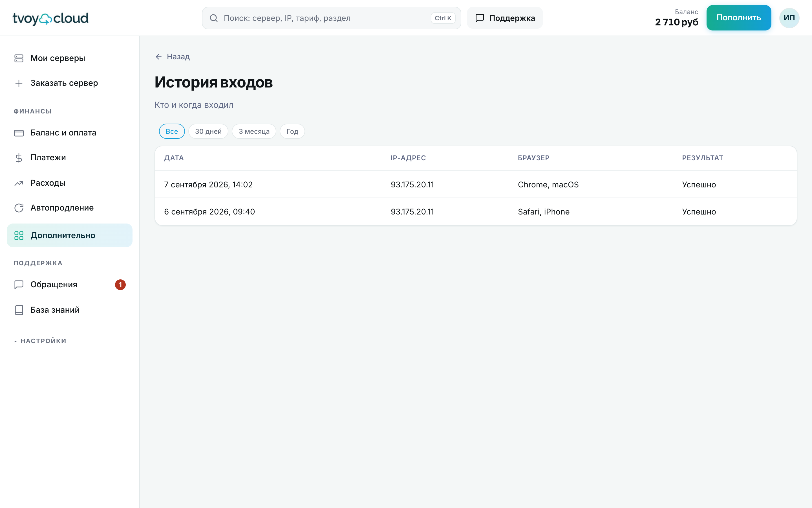Open the ИП user avatar
The image size is (812, 508).
(789, 18)
